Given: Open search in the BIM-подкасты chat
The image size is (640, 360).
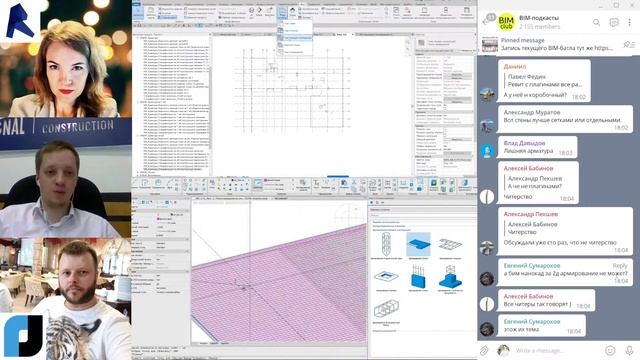Looking at the screenshot, I should pos(596,22).
